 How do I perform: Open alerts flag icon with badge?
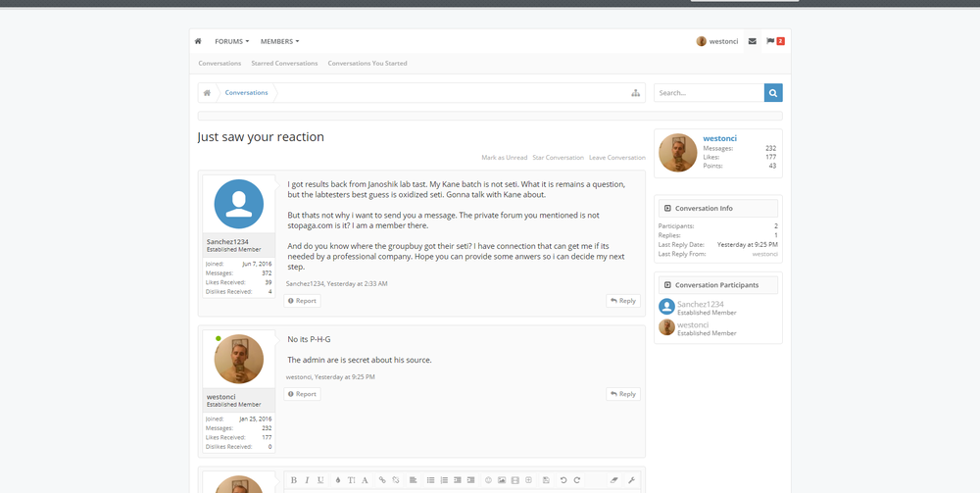tap(775, 41)
